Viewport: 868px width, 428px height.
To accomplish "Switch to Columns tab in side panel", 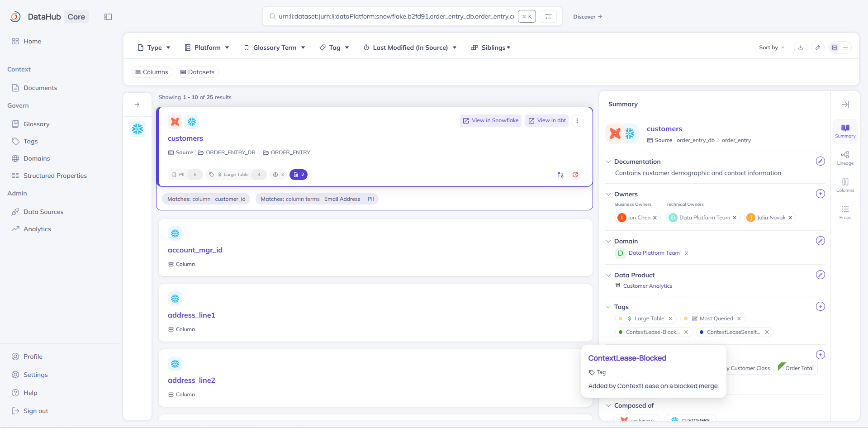I will [845, 185].
